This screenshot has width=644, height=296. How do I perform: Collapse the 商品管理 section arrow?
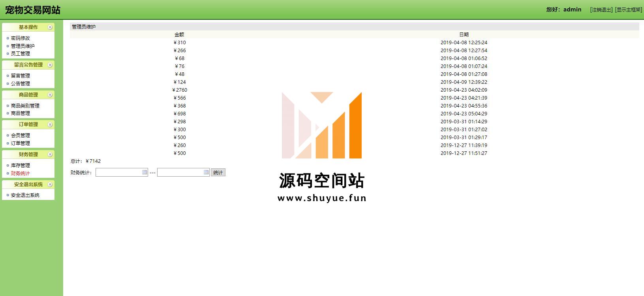click(50, 95)
